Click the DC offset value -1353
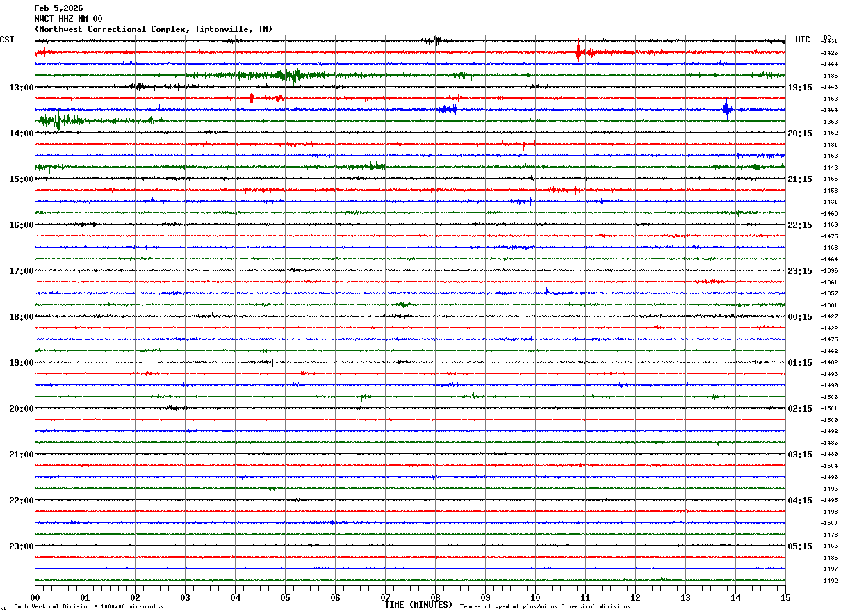841x616 pixels. (x=829, y=122)
